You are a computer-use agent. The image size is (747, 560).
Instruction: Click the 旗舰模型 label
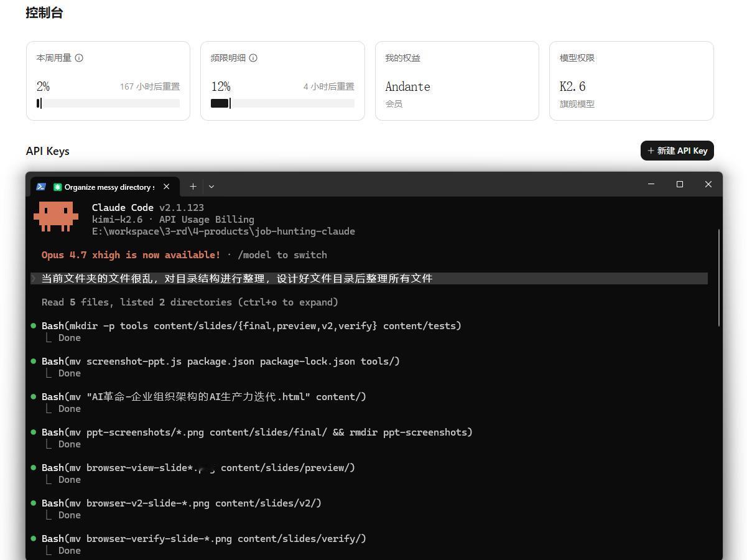(577, 104)
